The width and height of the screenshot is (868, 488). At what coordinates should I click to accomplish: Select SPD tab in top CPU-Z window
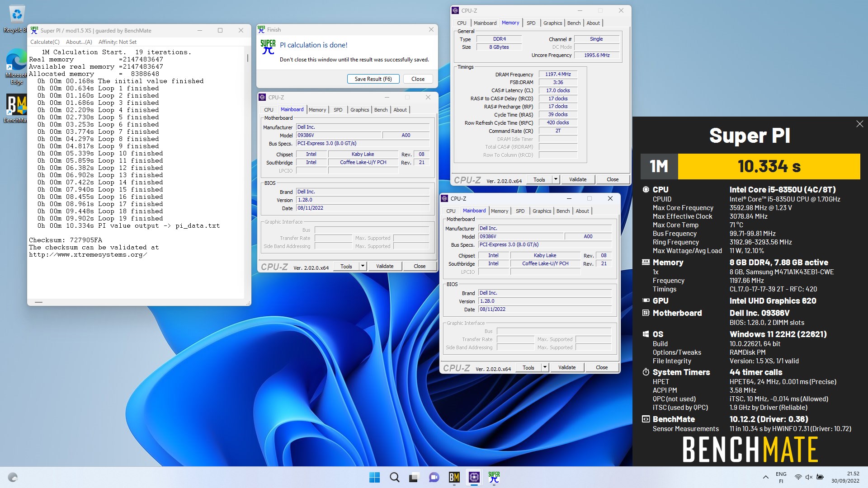tap(531, 23)
